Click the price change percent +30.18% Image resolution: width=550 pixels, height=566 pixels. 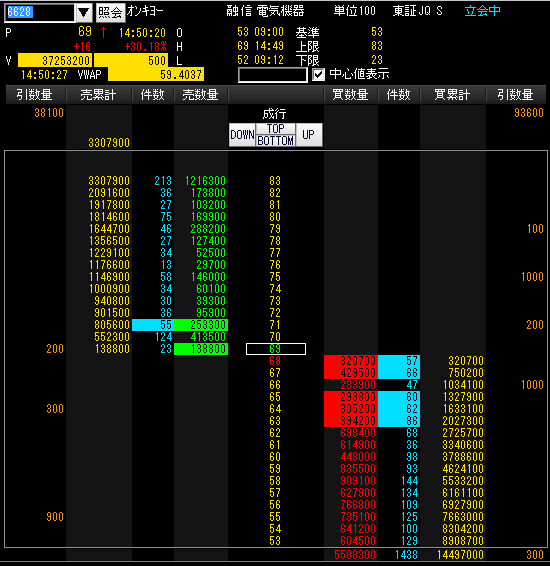[x=145, y=47]
